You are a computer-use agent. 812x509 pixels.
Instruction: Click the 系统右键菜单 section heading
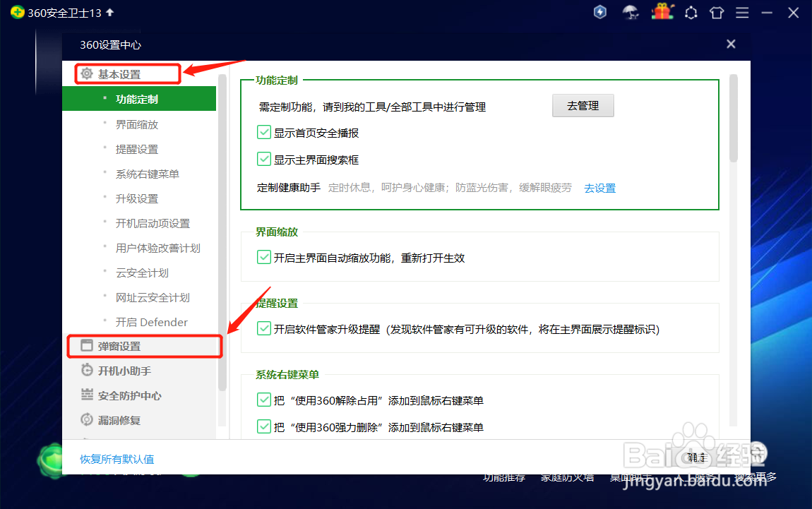point(287,374)
